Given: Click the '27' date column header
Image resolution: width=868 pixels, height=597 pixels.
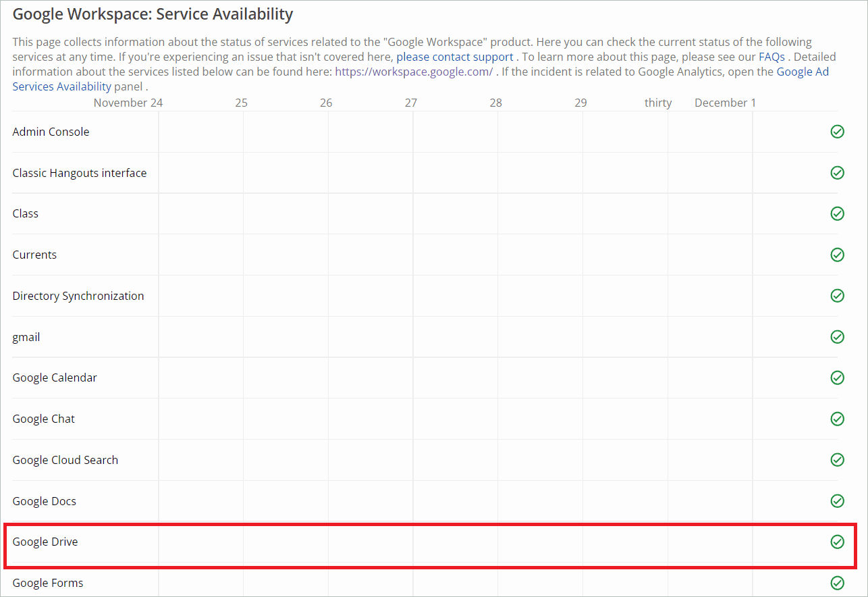Looking at the screenshot, I should [x=411, y=103].
